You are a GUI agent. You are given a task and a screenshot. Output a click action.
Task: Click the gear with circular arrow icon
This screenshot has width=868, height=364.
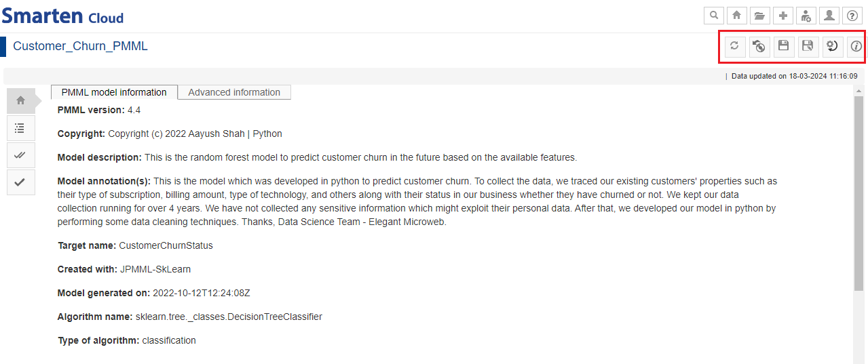832,46
